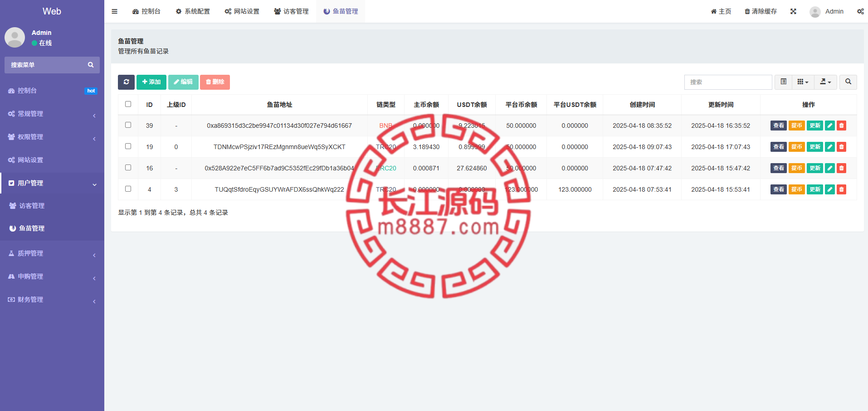Open 控制台 in the sidebar
Screen dimensions: 868x411
tap(52, 91)
